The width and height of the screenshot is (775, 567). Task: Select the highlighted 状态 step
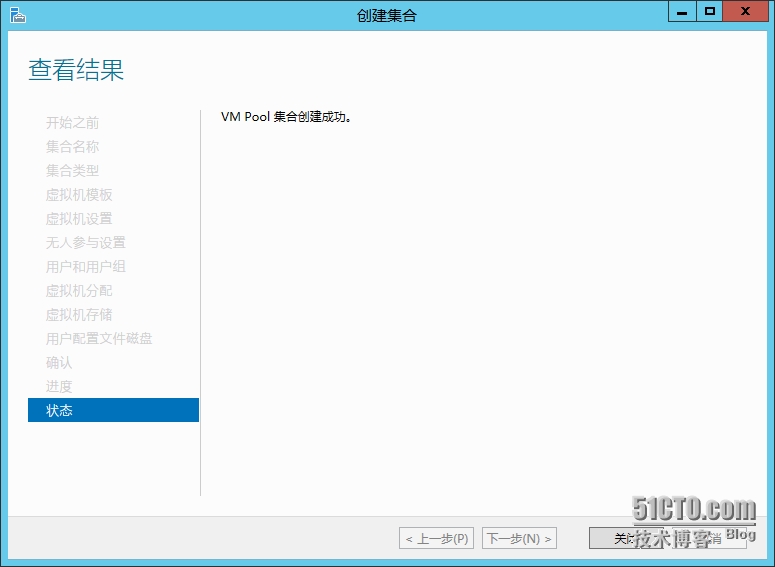pos(113,410)
